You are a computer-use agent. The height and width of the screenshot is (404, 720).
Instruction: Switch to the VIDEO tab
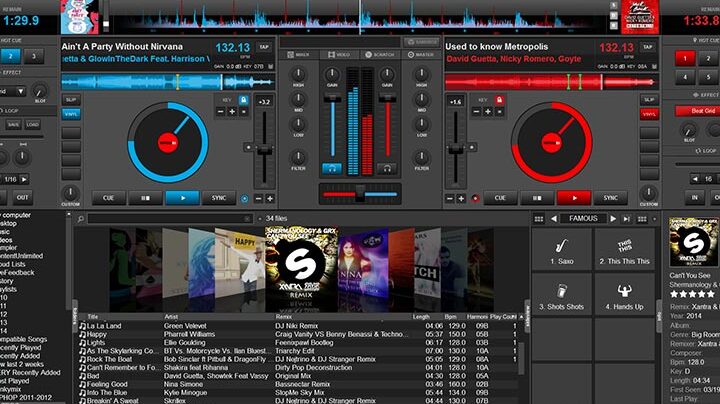point(339,55)
